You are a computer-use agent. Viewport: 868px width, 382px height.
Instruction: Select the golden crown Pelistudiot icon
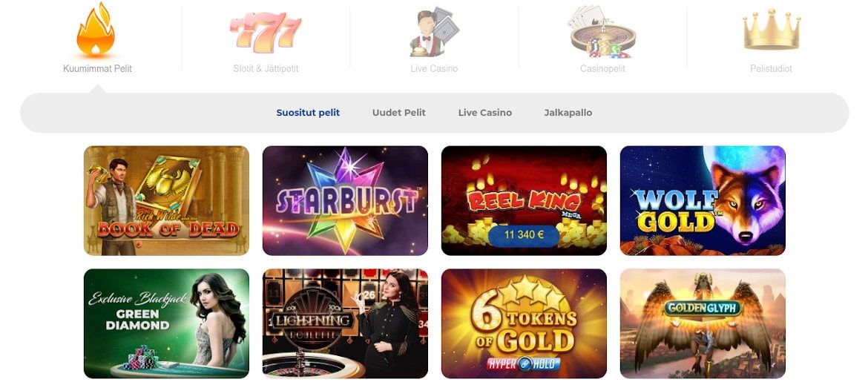pos(772,30)
